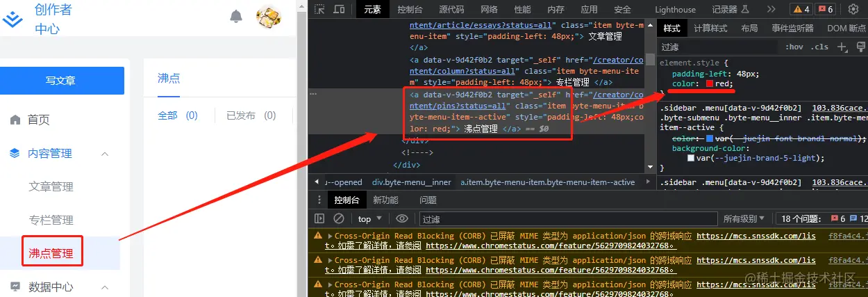Switch to the 沸点 page tab
The width and height of the screenshot is (868, 297).
point(169,78)
